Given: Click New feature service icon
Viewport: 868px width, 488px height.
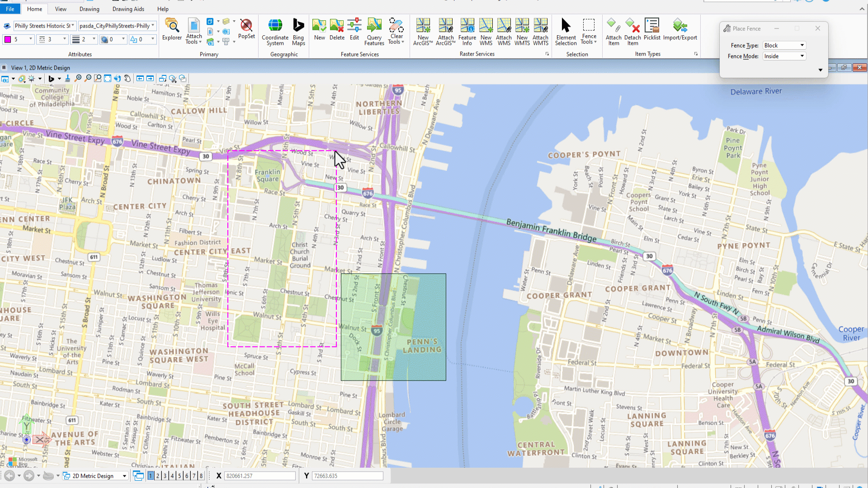Looking at the screenshot, I should pyautogui.click(x=320, y=30).
